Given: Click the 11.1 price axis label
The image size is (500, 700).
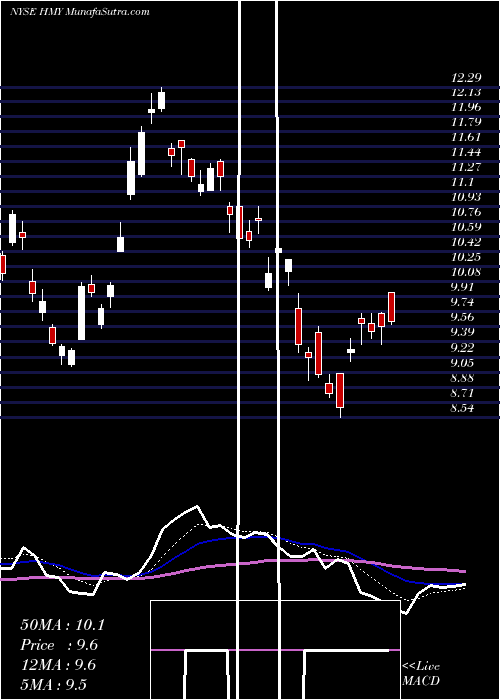Looking at the screenshot, I should (x=462, y=183).
